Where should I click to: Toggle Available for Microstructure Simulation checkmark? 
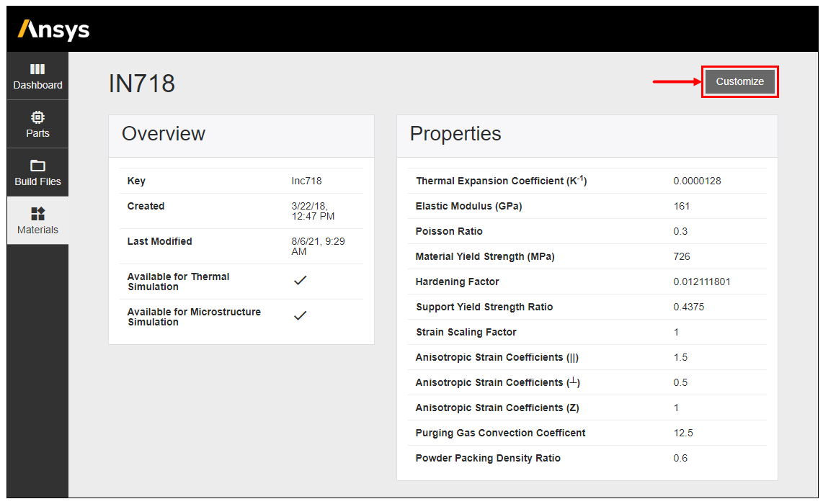(x=301, y=315)
